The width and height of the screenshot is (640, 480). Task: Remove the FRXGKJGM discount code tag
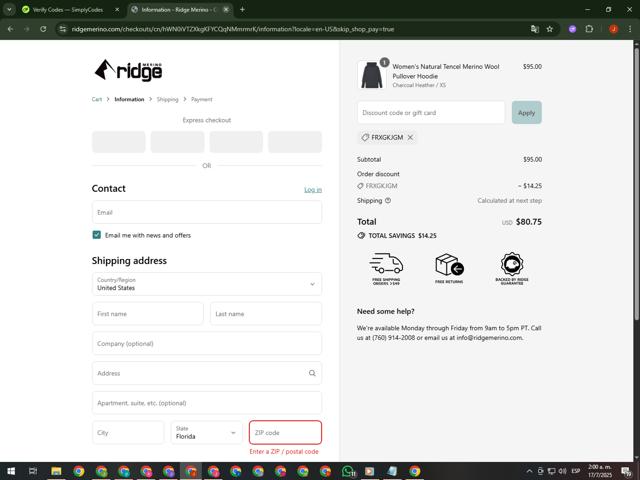[x=410, y=138]
